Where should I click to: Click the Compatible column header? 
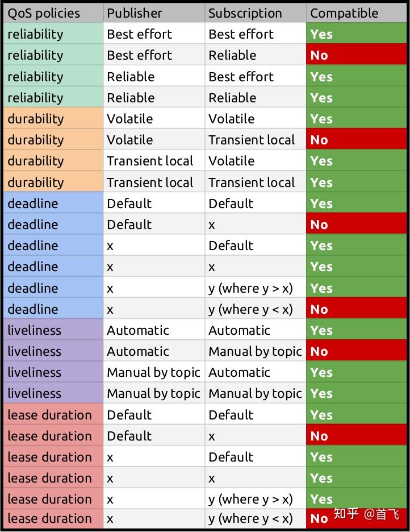tap(344, 13)
